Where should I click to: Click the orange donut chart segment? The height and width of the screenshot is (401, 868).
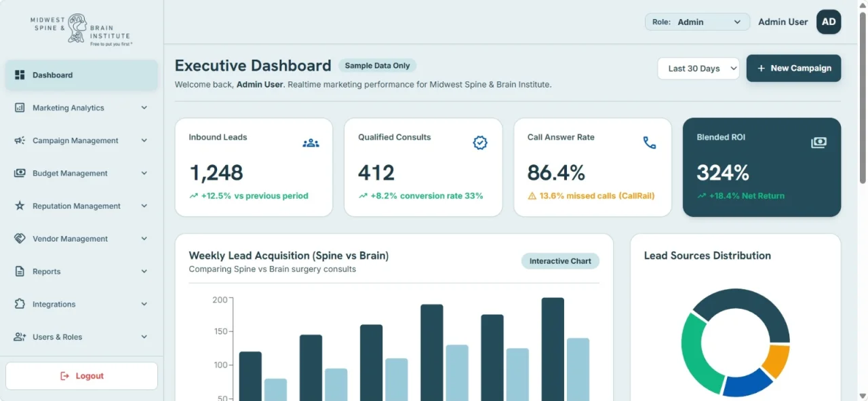coord(777,360)
